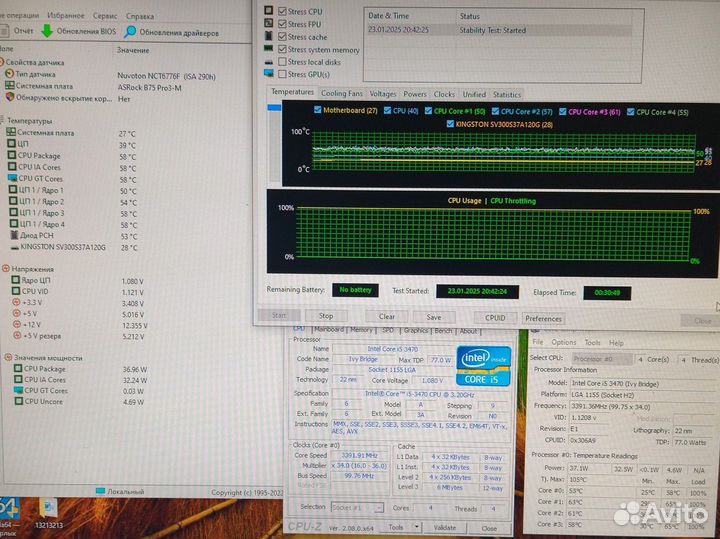Uncheck the Stress CPU checkbox

click(x=282, y=11)
